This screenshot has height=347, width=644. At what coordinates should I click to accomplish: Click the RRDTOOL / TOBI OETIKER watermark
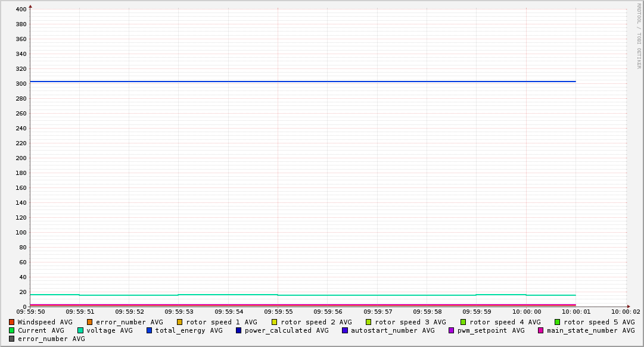coord(639,36)
